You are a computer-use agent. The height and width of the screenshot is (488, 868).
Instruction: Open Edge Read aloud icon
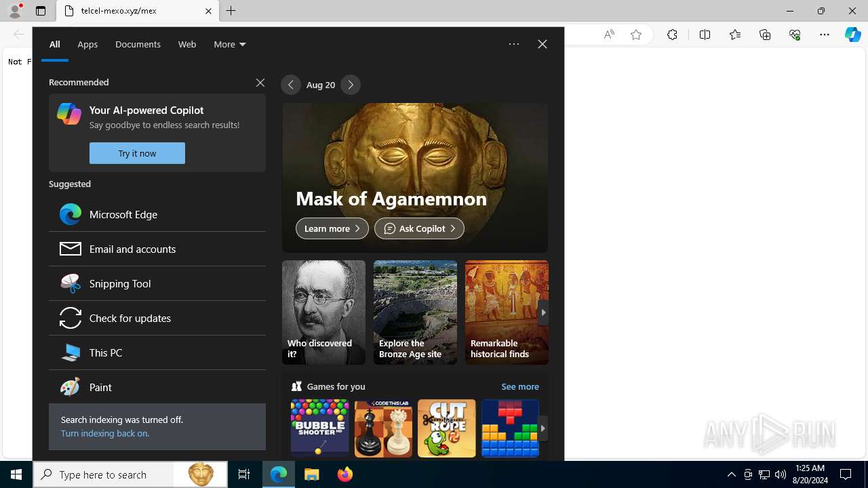[x=609, y=35]
